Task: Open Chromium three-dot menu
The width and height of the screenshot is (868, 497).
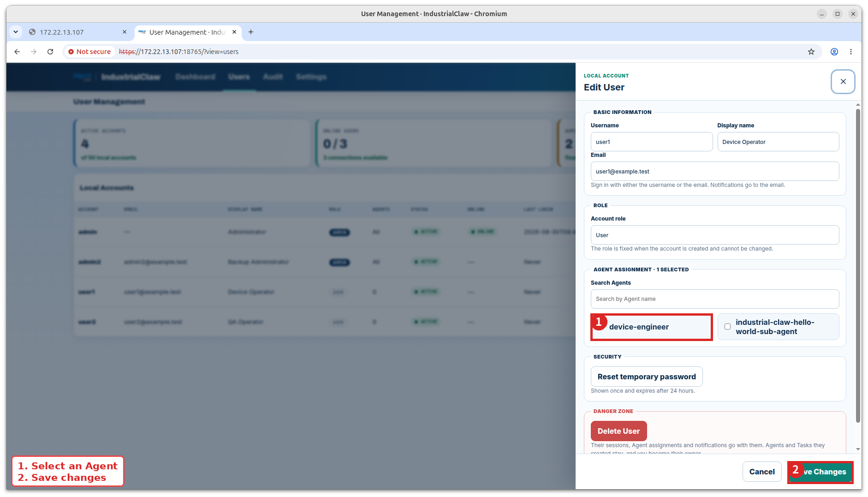Action: click(851, 52)
